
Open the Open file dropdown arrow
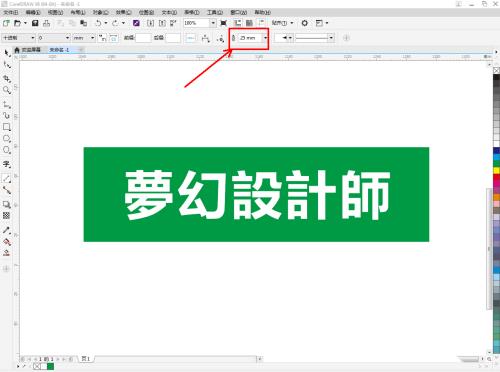tap(25, 23)
